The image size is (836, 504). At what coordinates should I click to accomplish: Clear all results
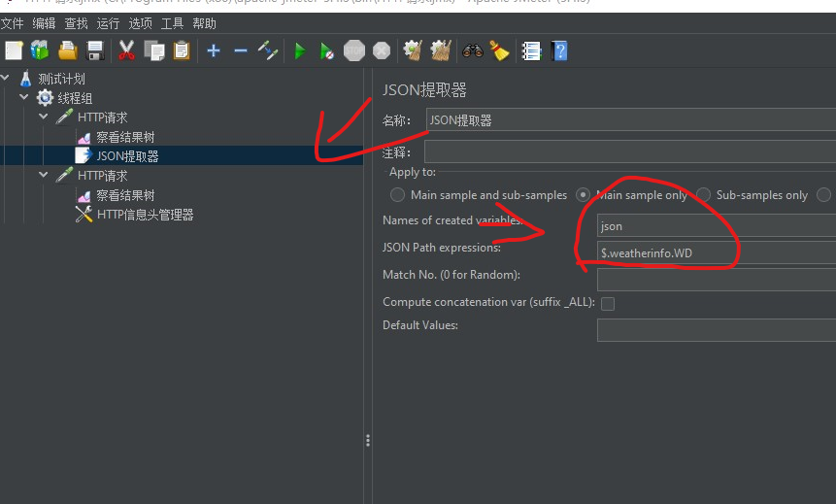click(441, 51)
